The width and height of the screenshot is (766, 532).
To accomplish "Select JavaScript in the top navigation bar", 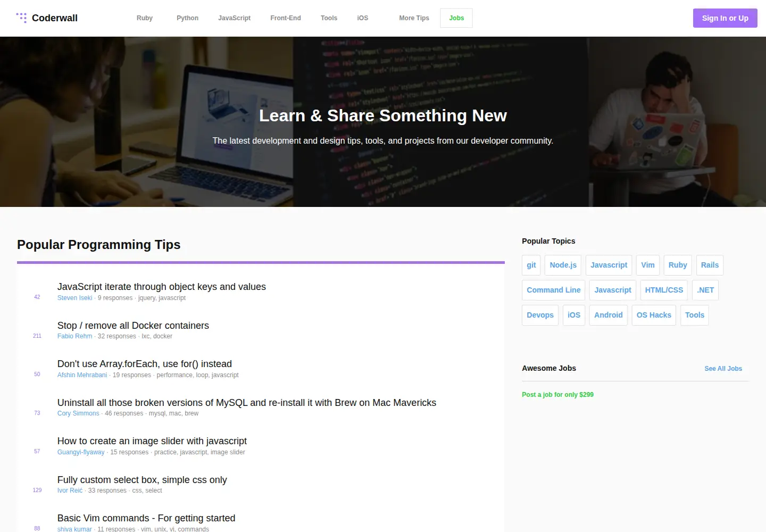I will (234, 18).
